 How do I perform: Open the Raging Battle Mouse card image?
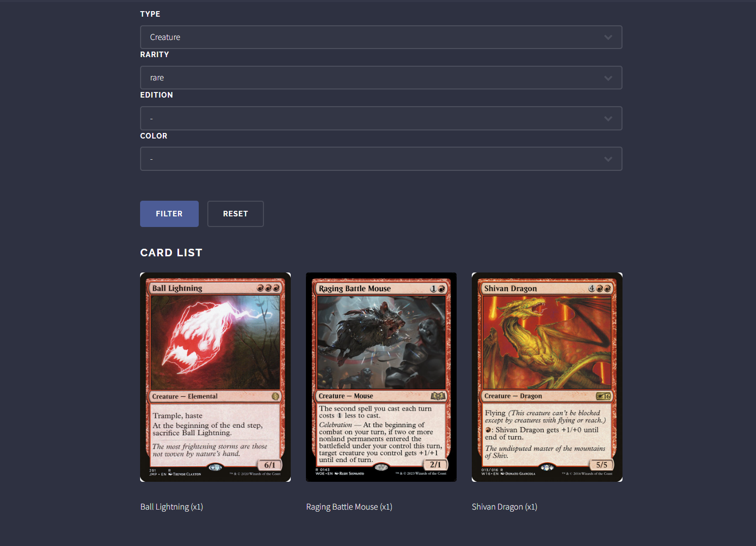[381, 377]
